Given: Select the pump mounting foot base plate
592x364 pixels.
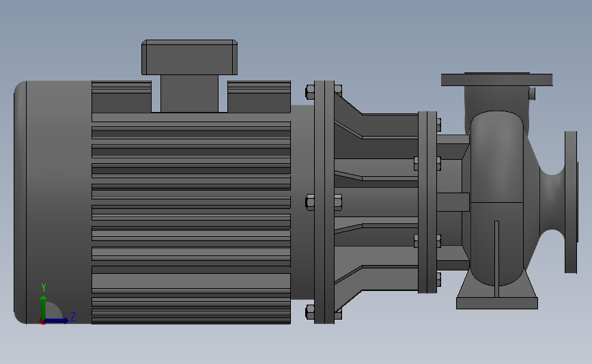Looking at the screenshot, I should point(497,303).
